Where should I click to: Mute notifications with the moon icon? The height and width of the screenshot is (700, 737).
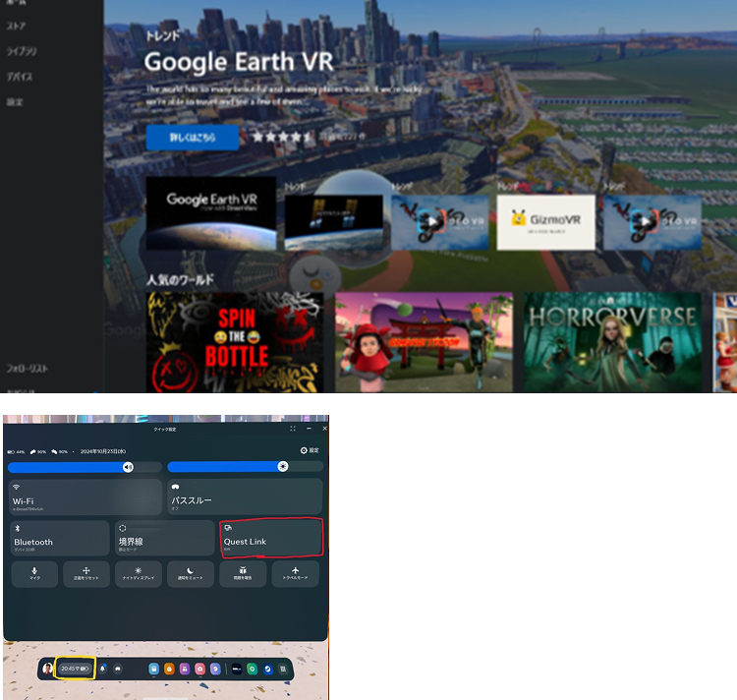tap(191, 573)
